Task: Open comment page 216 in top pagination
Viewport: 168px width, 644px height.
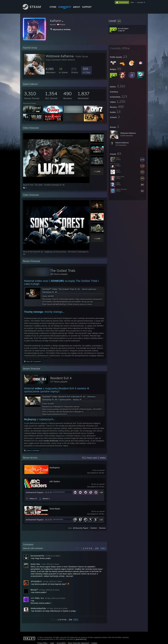Action: tap(97, 548)
